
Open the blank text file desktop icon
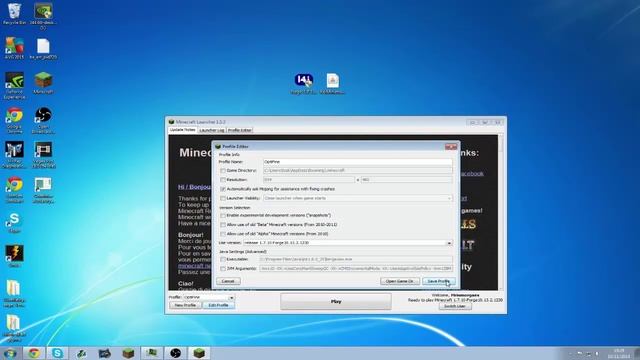pyautogui.click(x=43, y=49)
